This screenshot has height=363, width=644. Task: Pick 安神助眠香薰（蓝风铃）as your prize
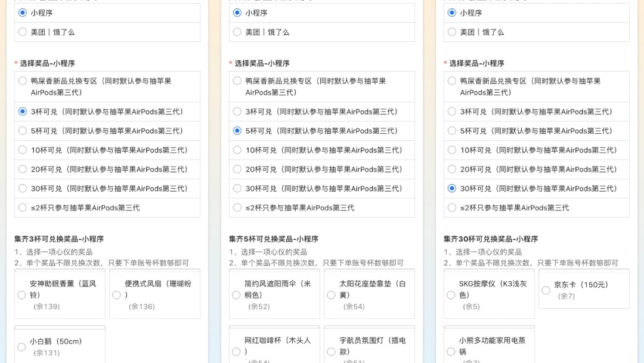coord(21,294)
